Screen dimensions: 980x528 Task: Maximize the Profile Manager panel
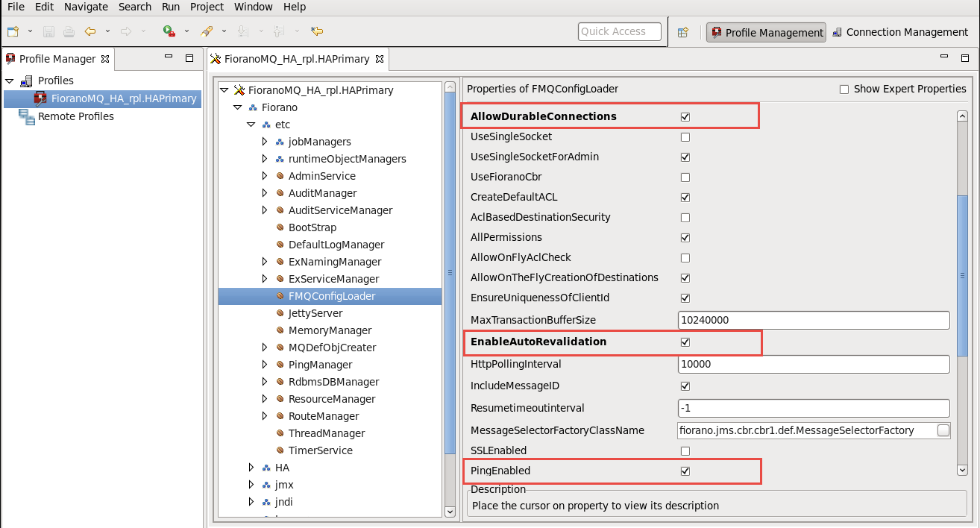point(189,58)
